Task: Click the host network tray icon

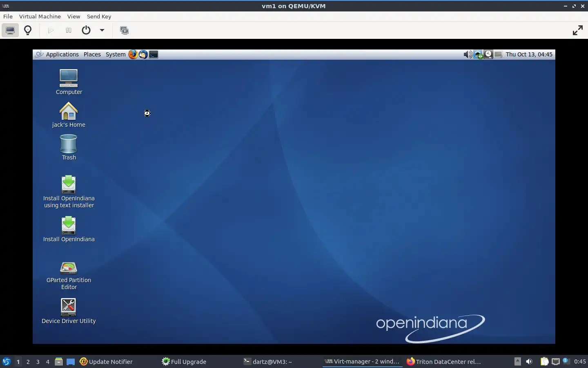Action: [555, 361]
